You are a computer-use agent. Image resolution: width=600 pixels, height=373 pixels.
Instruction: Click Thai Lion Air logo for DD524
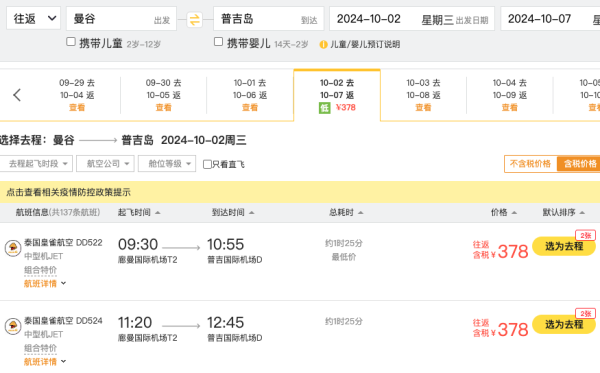(13, 326)
